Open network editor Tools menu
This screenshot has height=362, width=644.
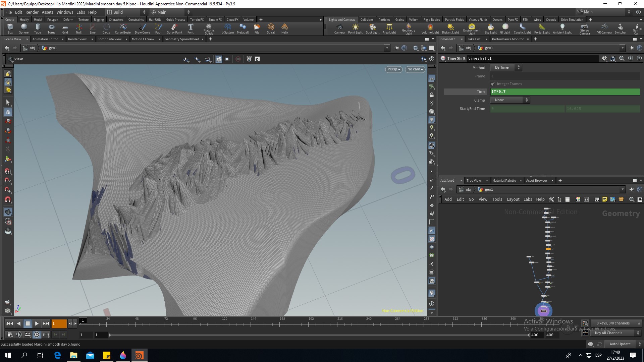coord(497,199)
